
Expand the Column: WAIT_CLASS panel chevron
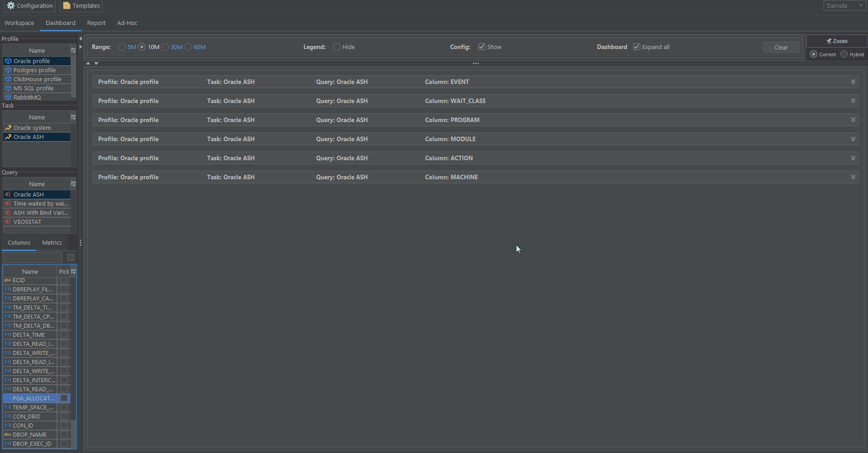coord(853,101)
